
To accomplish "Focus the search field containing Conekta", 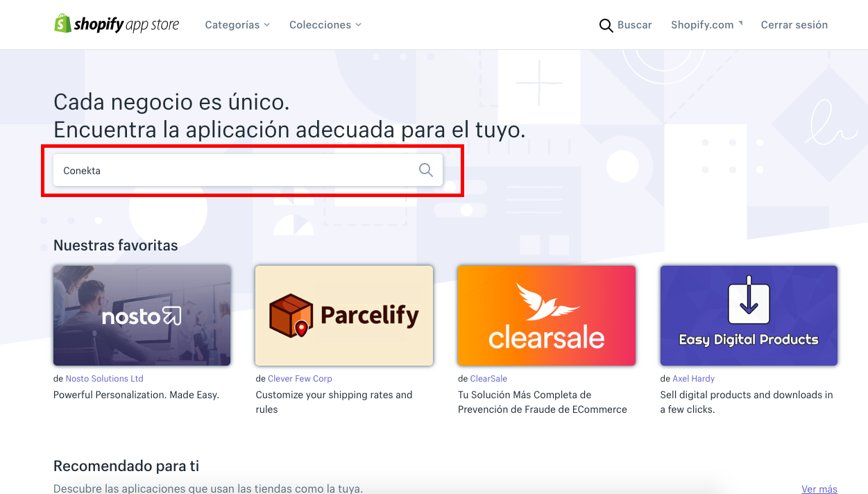I will [248, 170].
